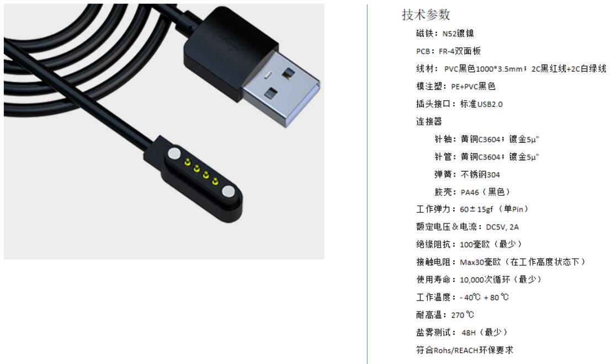Click the 额定电压&电流 DC5V, 2A line
Screen dimensions: 610x364
click(x=468, y=227)
